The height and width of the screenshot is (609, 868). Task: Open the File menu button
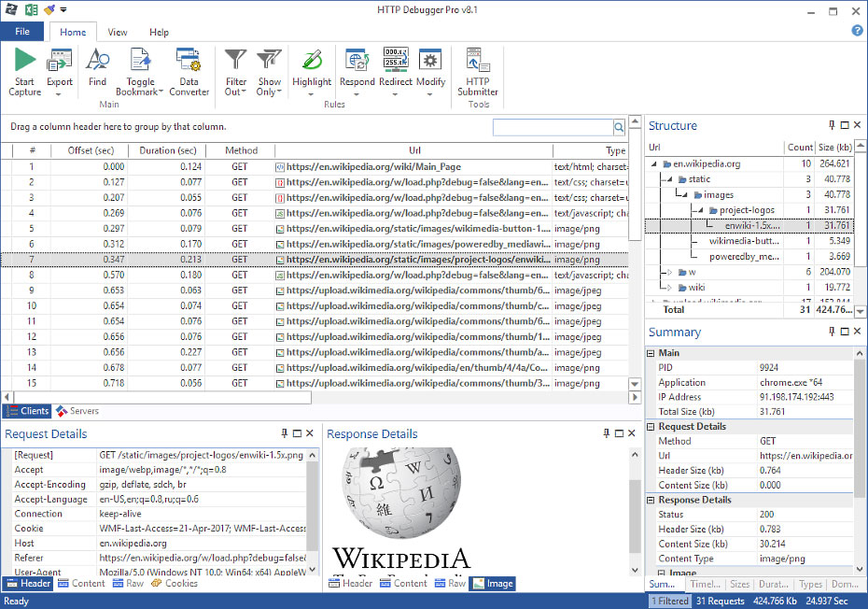pyautogui.click(x=22, y=32)
